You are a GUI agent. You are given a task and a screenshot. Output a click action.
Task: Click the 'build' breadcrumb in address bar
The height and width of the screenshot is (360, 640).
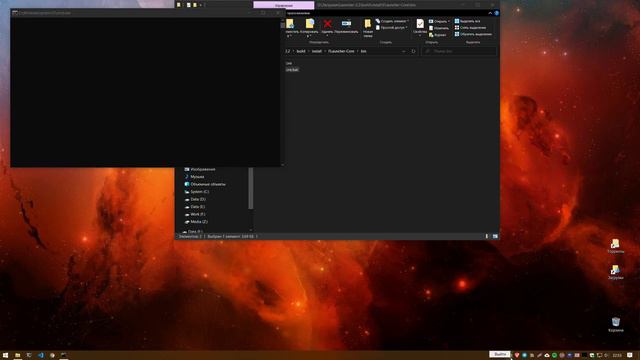[x=301, y=51]
